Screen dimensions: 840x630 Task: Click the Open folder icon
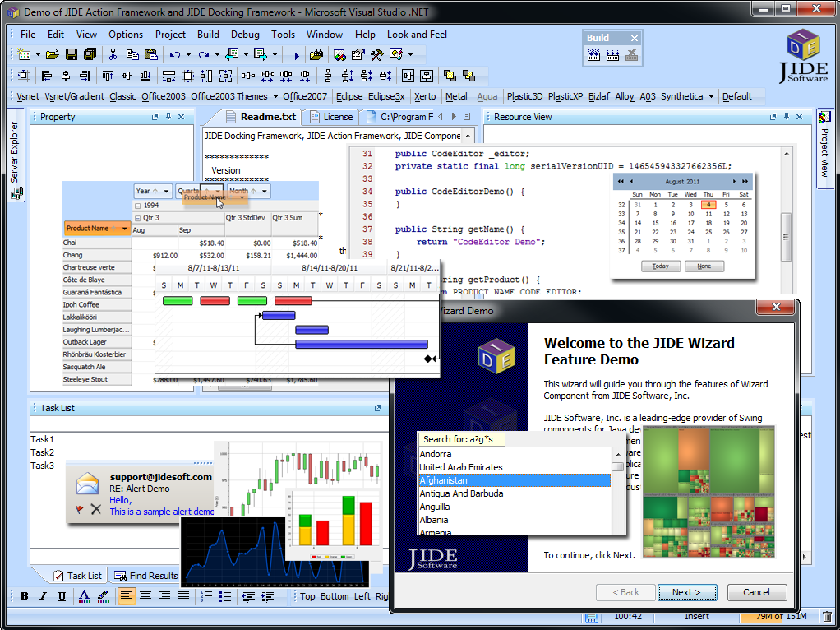(52, 55)
